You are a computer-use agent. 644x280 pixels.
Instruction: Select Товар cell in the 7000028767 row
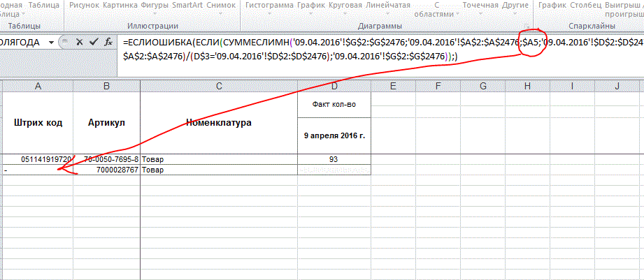(219, 170)
